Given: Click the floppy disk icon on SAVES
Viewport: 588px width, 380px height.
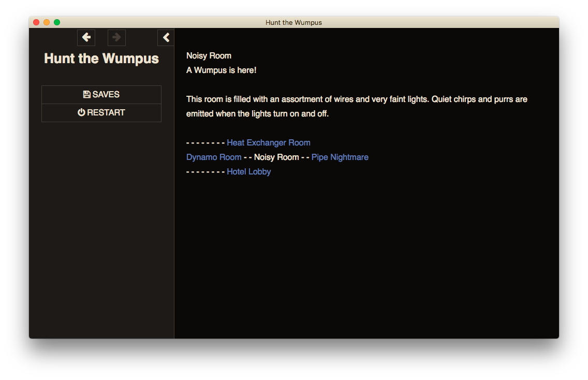Looking at the screenshot, I should click(86, 95).
